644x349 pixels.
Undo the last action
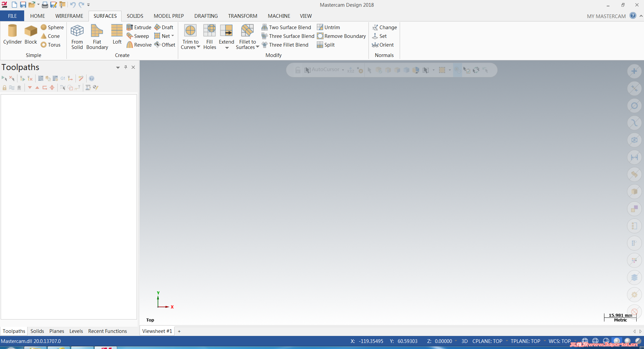coord(72,5)
